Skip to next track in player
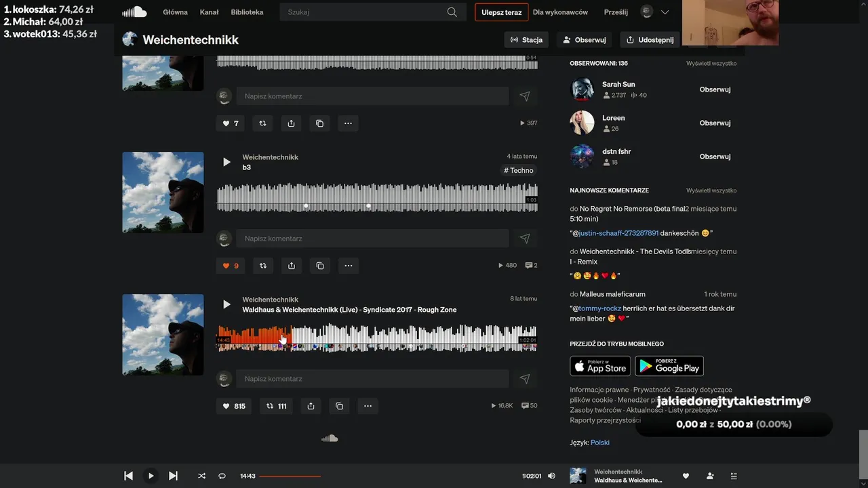This screenshot has height=488, width=868. tap(173, 476)
